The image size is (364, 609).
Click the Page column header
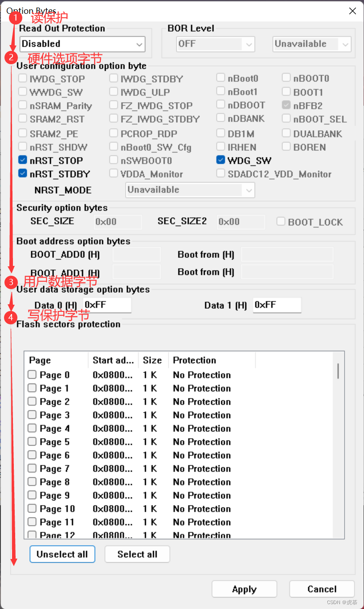click(57, 360)
